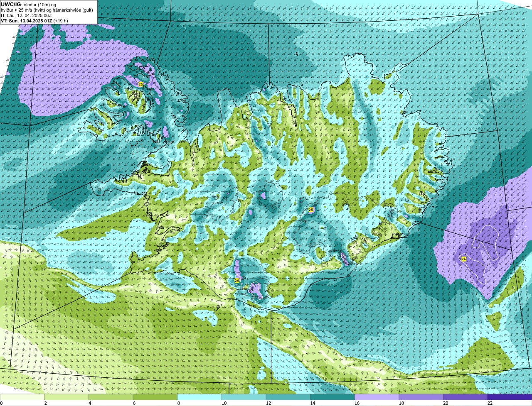Click the title text "UWC/IG: Vindur (10m) og"

[x=28, y=4]
